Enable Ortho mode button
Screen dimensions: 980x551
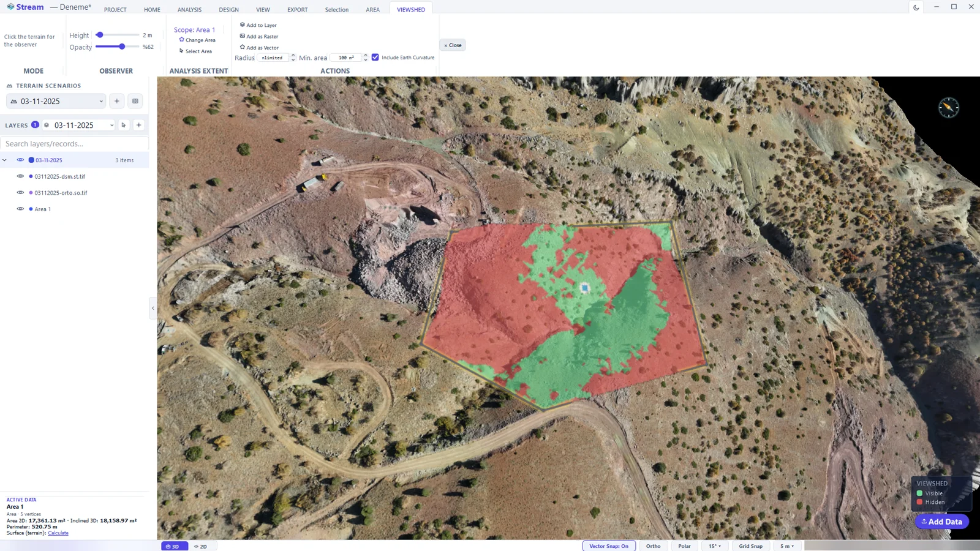(x=653, y=546)
